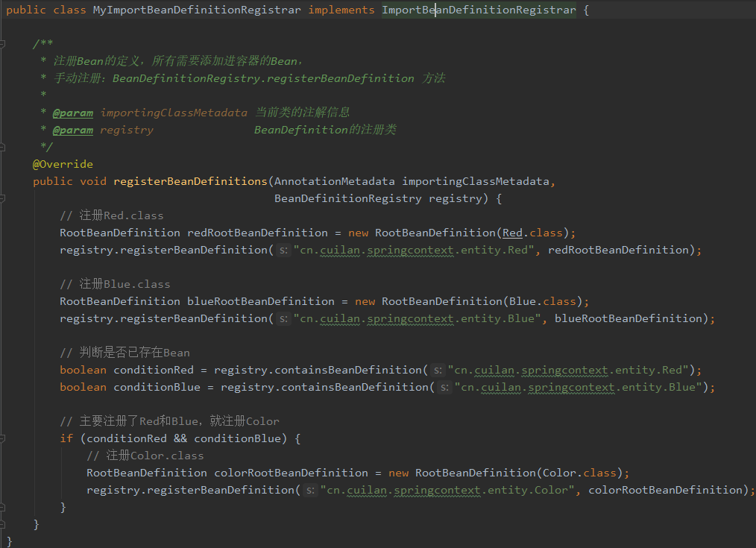
Task: Click colorRootBeanDefinition in its declaration line
Action: pos(292,473)
